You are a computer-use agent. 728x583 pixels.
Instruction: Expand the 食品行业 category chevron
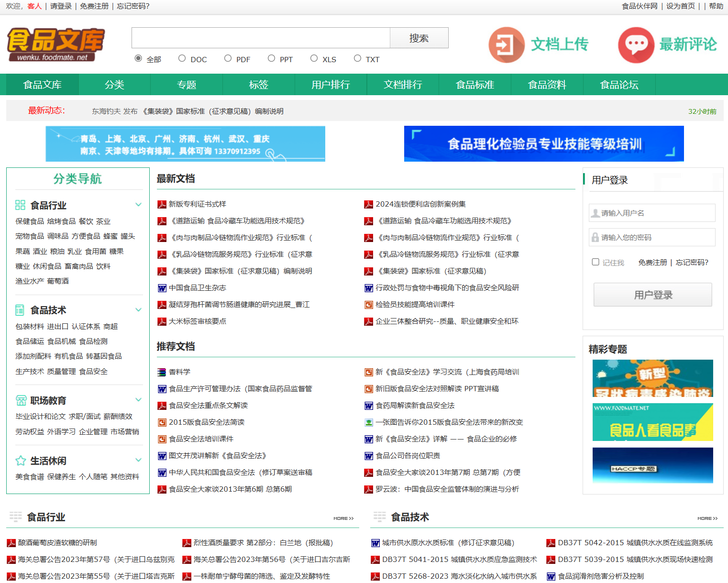point(138,205)
